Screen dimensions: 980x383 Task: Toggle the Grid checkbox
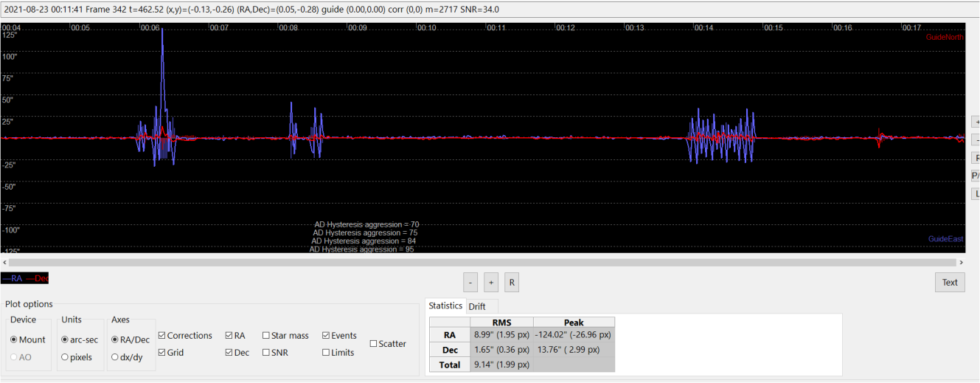(171, 352)
